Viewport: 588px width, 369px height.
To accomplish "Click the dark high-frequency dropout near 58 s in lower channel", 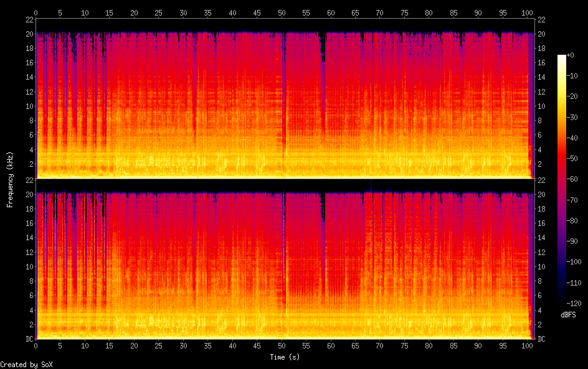I will pyautogui.click(x=323, y=208).
